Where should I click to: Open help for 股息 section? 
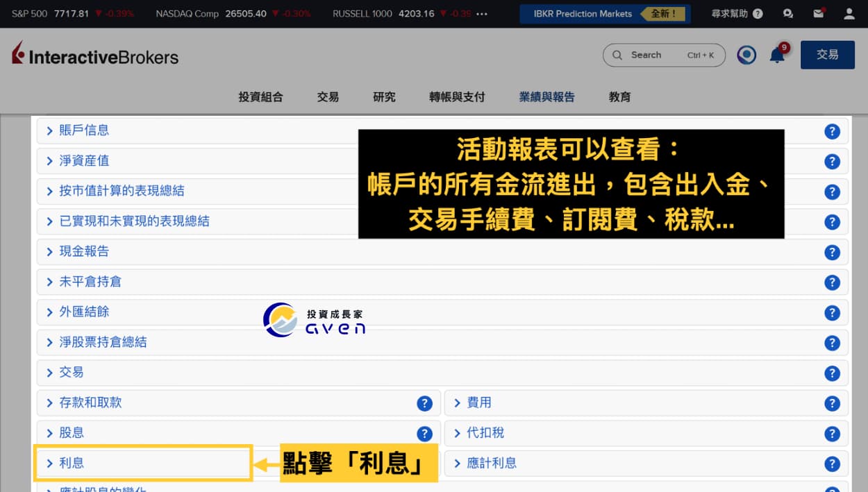(424, 434)
